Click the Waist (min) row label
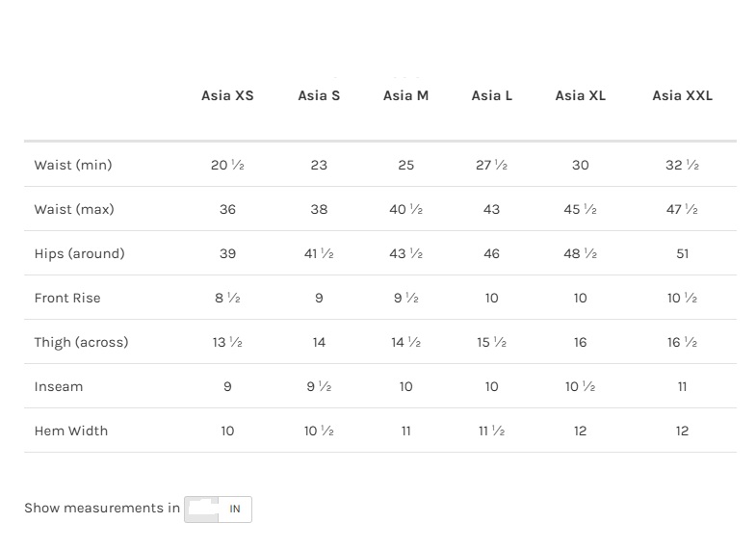 73,165
